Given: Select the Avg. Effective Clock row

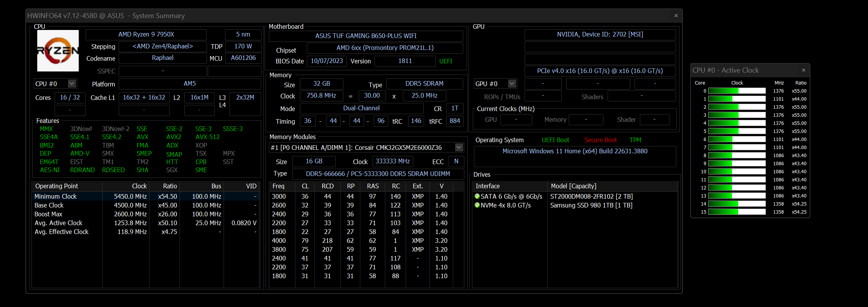Looking at the screenshot, I should (146, 232).
